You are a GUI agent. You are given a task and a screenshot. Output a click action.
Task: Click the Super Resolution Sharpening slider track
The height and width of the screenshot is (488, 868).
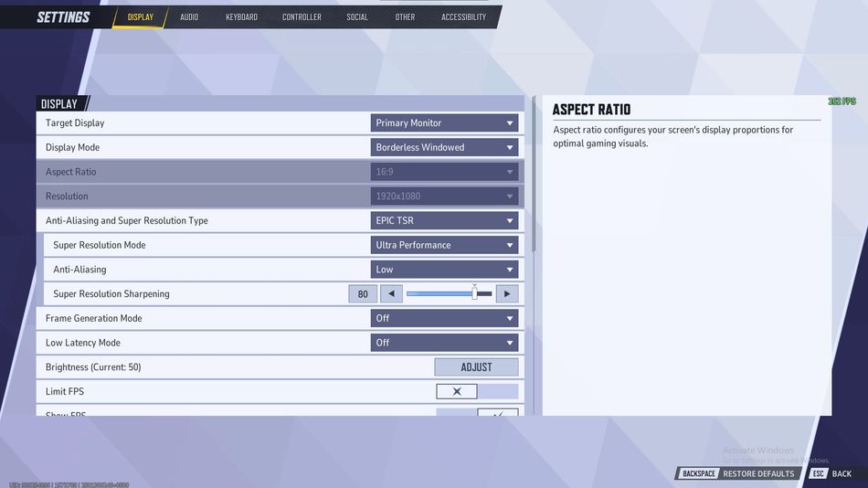(x=449, y=293)
